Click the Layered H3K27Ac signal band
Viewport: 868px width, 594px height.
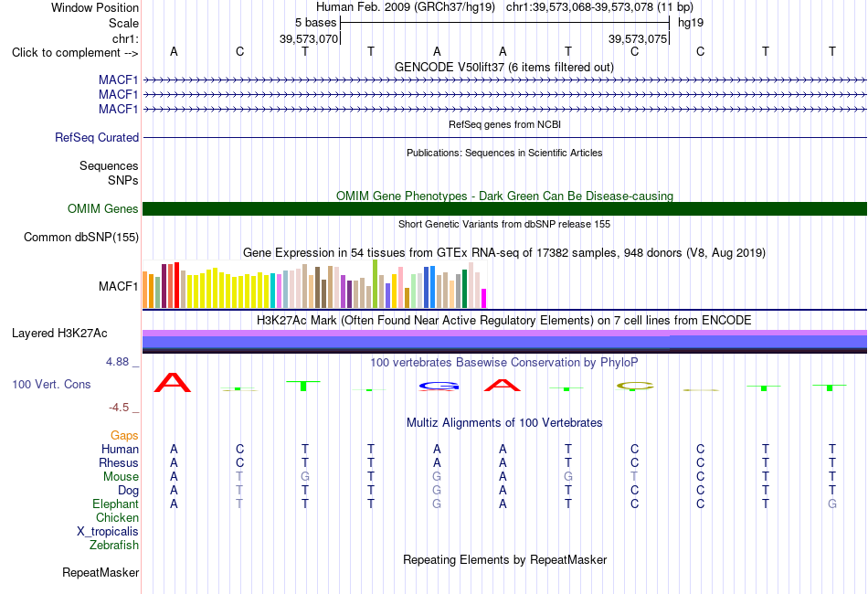point(504,342)
